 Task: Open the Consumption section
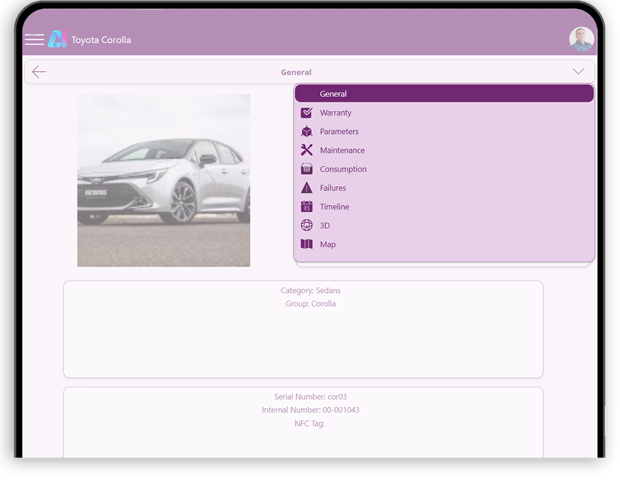tap(444, 169)
